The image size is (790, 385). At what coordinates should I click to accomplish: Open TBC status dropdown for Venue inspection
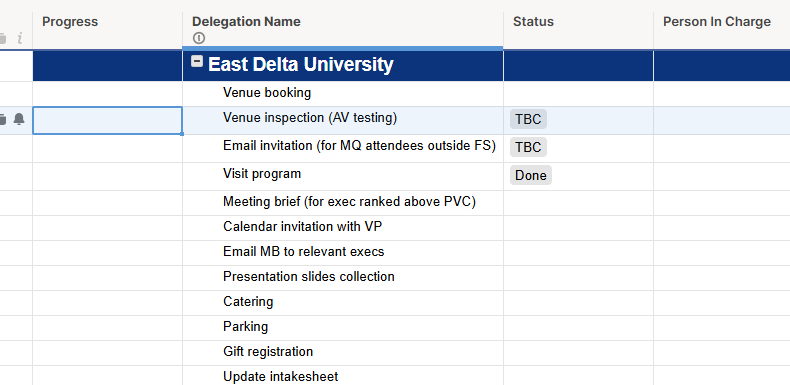[x=528, y=119]
